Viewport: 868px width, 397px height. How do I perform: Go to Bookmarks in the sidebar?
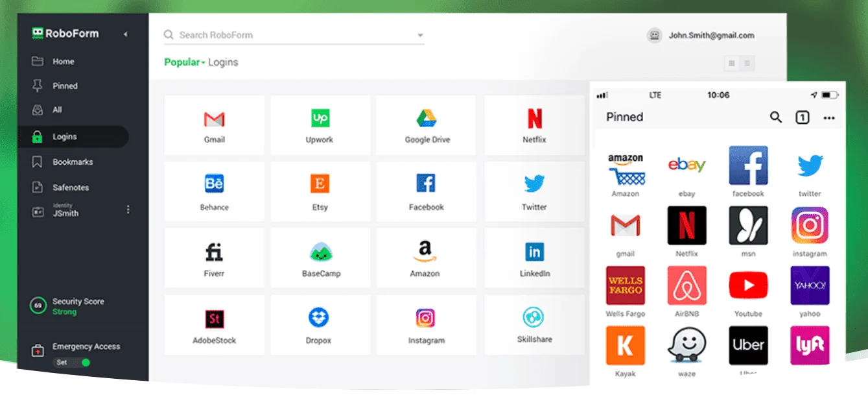(72, 162)
